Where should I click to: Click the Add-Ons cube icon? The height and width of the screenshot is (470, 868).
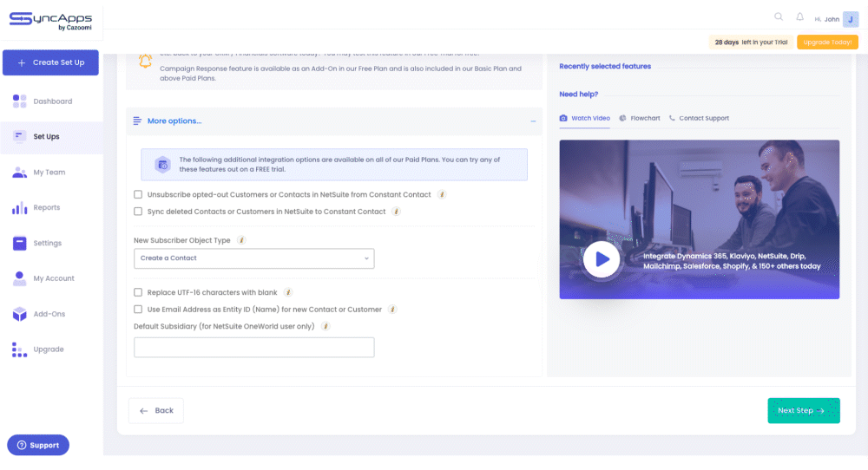coord(19,314)
